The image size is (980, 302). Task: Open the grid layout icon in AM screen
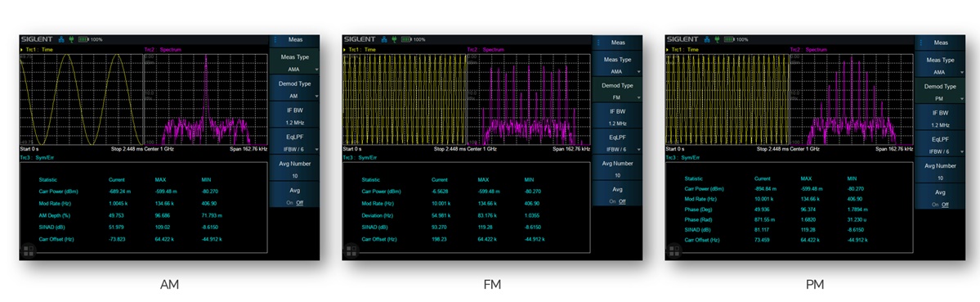coord(28,250)
